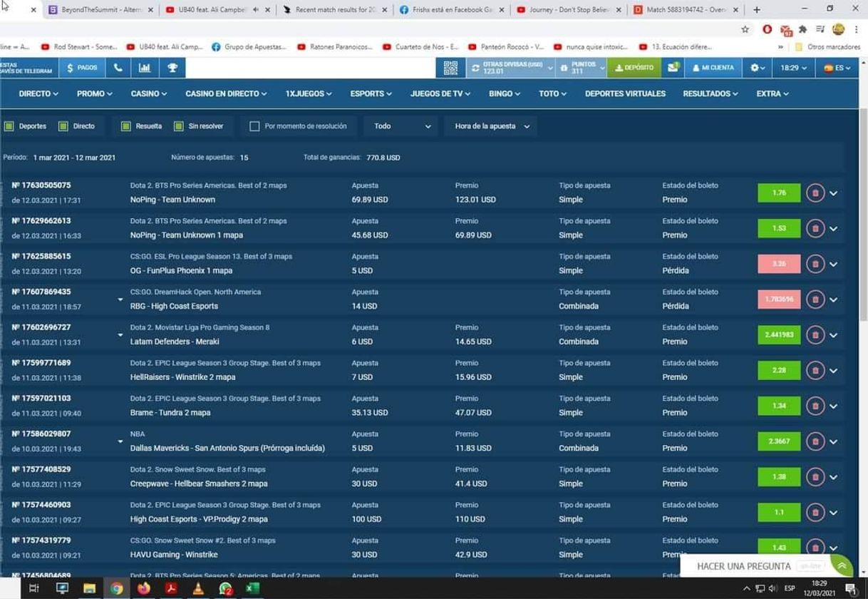Image resolution: width=868 pixels, height=599 pixels.
Task: Click trash icon for OG - FunPlus Phoenix bet
Action: (815, 264)
